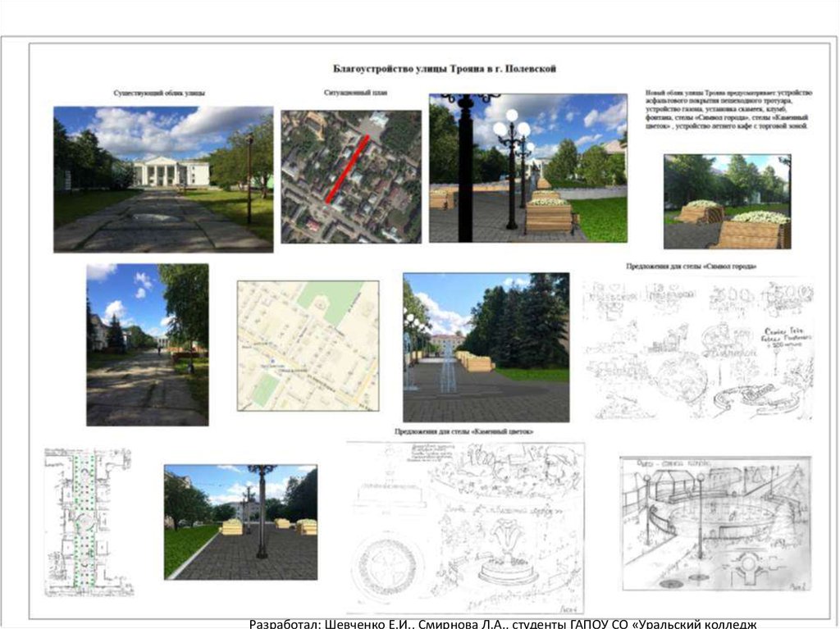Open the vertical site plan drawing
This screenshot has height=629, width=840.
click(88, 521)
